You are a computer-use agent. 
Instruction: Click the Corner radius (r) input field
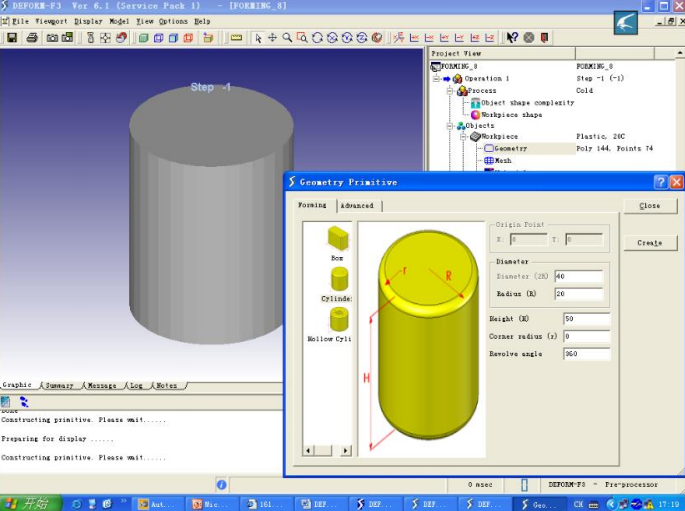pyautogui.click(x=587, y=336)
